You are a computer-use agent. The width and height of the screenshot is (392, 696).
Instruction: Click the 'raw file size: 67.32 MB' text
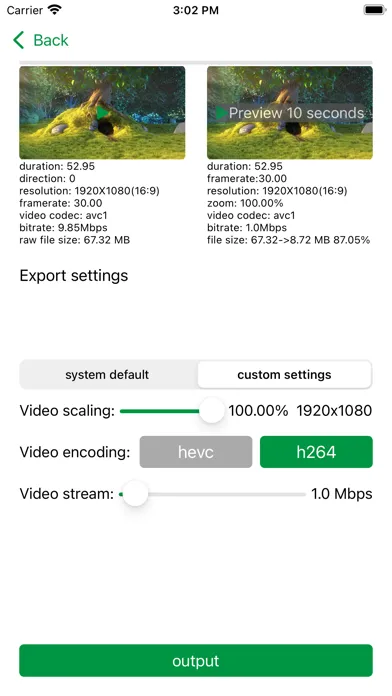coord(75,240)
